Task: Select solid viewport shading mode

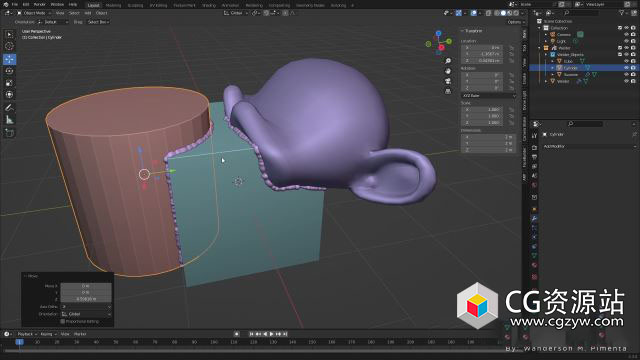Action: pyautogui.click(x=503, y=13)
